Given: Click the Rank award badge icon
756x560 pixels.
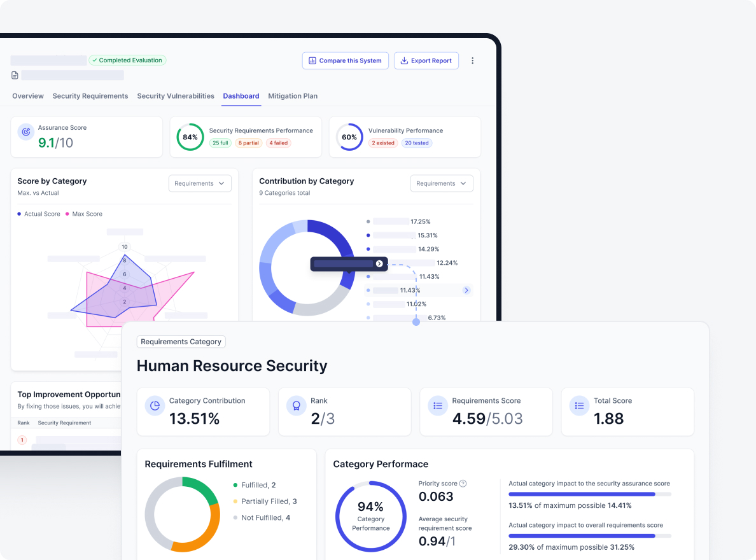Looking at the screenshot, I should (296, 406).
